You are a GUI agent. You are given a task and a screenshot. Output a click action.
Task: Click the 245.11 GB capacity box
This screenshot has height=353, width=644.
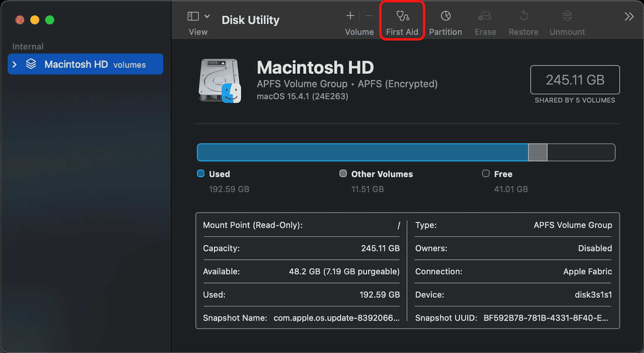coord(575,80)
